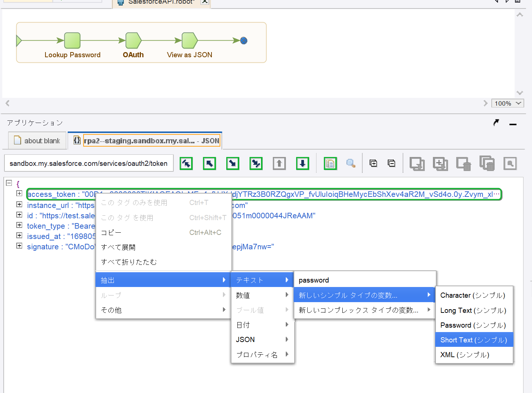Screen dimensions: 532x393
Task: Expand the issued_at node
Action: coord(19,235)
